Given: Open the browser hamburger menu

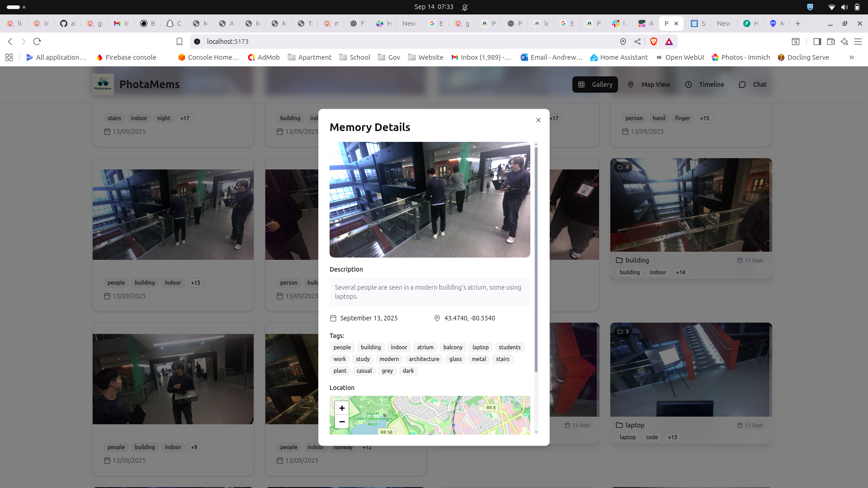Looking at the screenshot, I should [858, 42].
